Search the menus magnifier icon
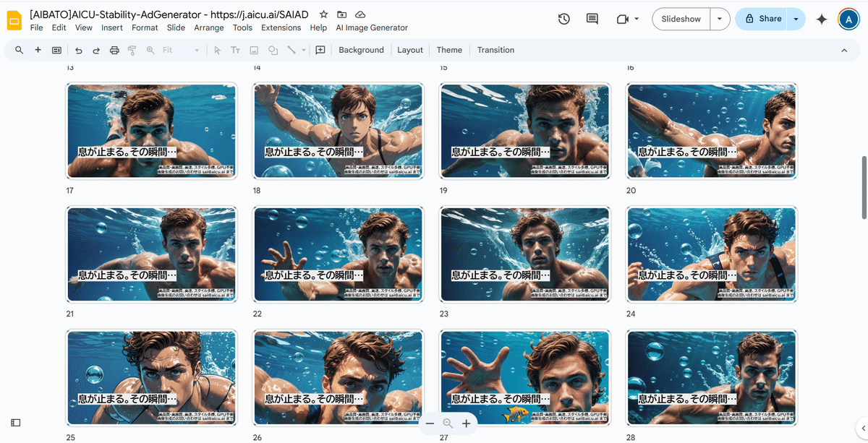Viewport: 868px width, 443px height. point(19,50)
